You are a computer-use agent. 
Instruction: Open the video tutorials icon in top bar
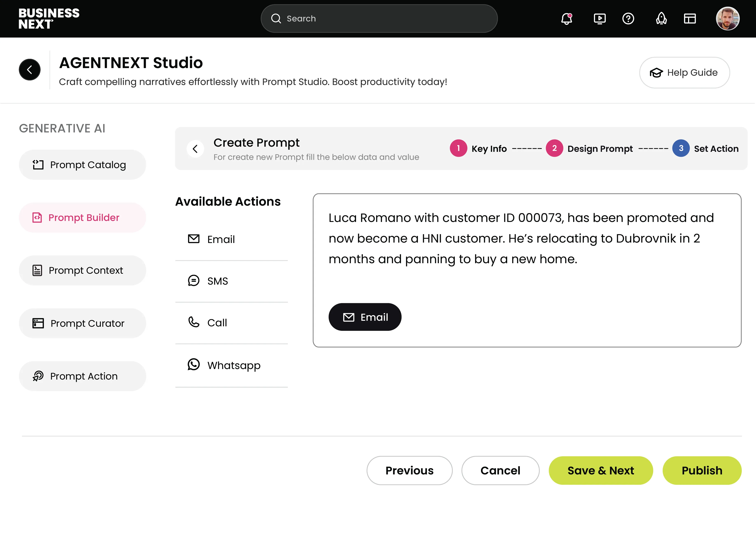tap(600, 19)
